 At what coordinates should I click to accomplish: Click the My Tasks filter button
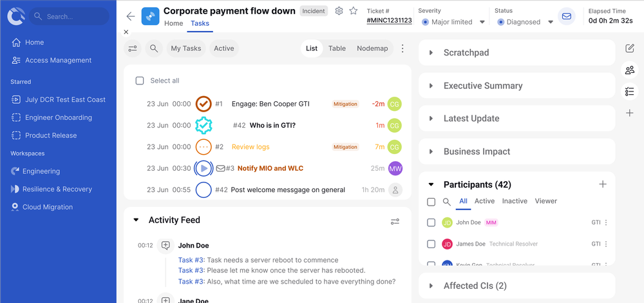(185, 48)
